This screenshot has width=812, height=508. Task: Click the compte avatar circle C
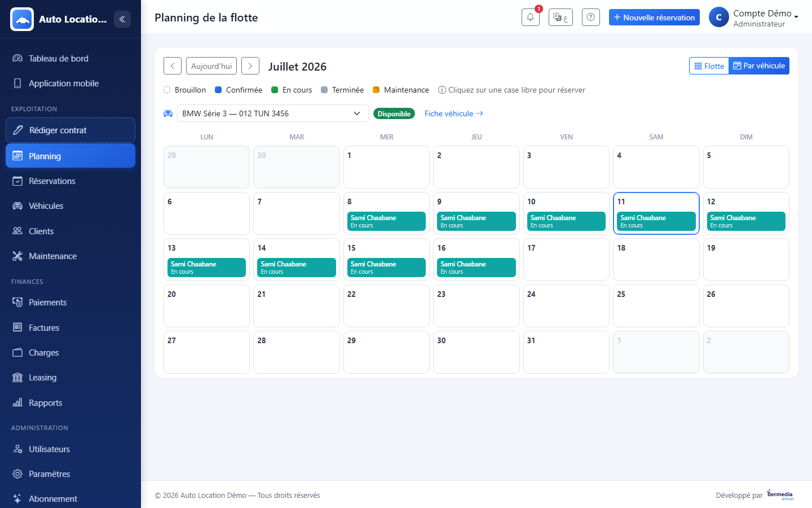point(718,17)
